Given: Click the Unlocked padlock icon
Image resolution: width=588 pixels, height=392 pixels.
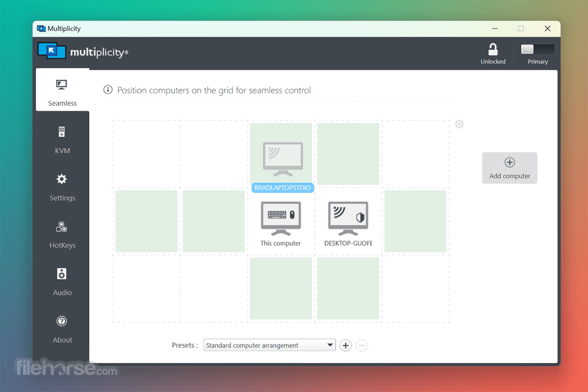Looking at the screenshot, I should [x=493, y=49].
